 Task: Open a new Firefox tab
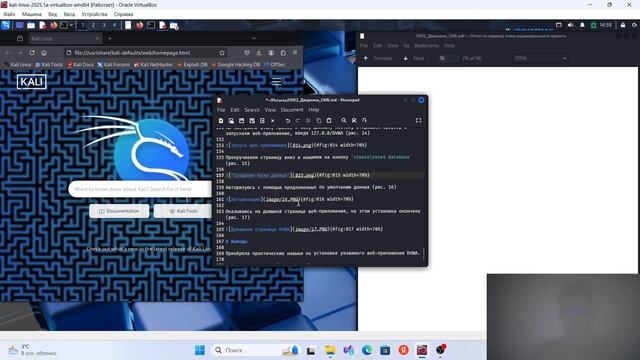click(x=109, y=38)
